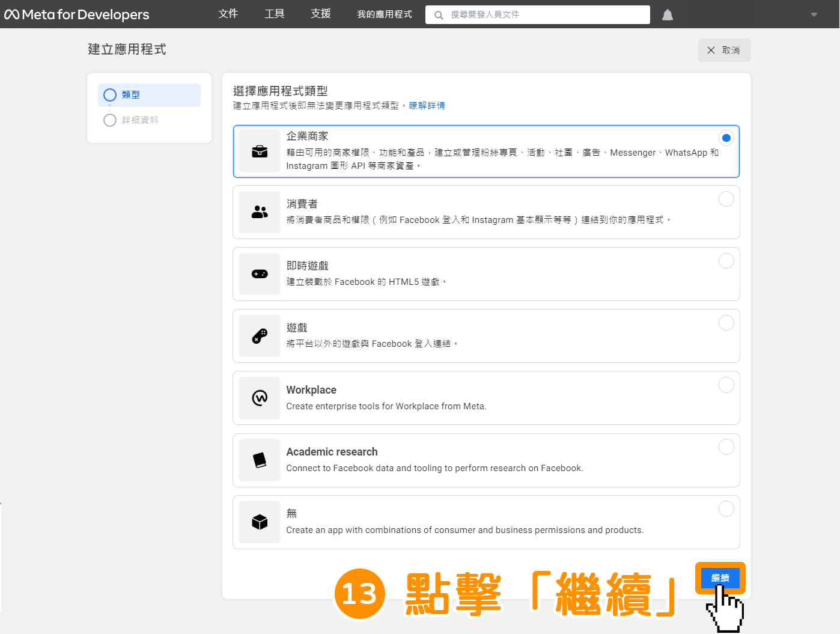Open the account dropdown arrow
This screenshot has height=634, width=840.
(814, 15)
